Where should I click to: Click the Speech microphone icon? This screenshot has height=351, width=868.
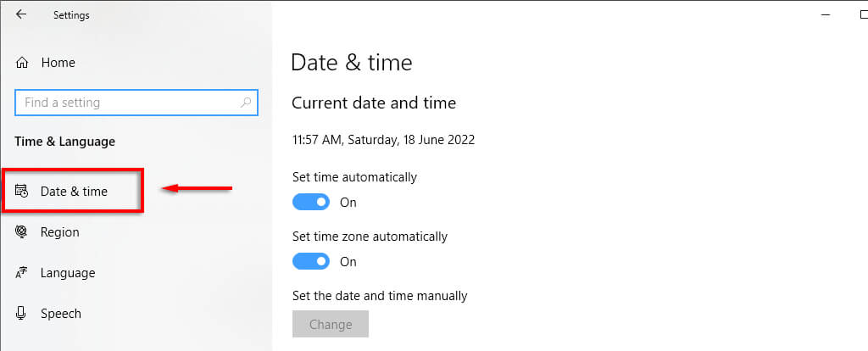(22, 314)
